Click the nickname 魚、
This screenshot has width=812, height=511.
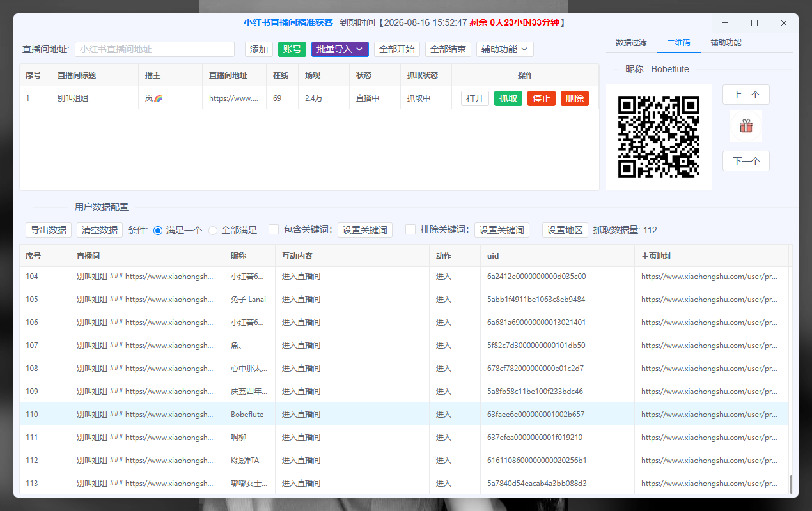(236, 346)
